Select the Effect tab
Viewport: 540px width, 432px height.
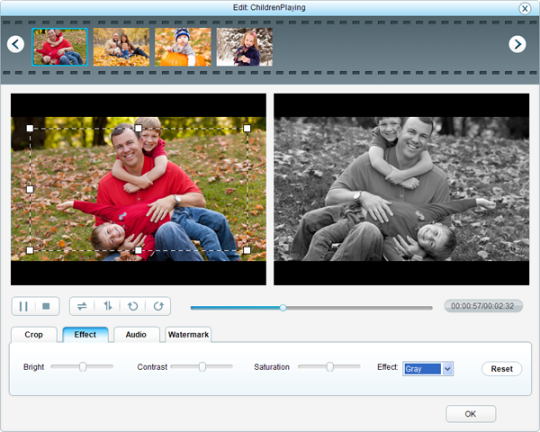[85, 335]
